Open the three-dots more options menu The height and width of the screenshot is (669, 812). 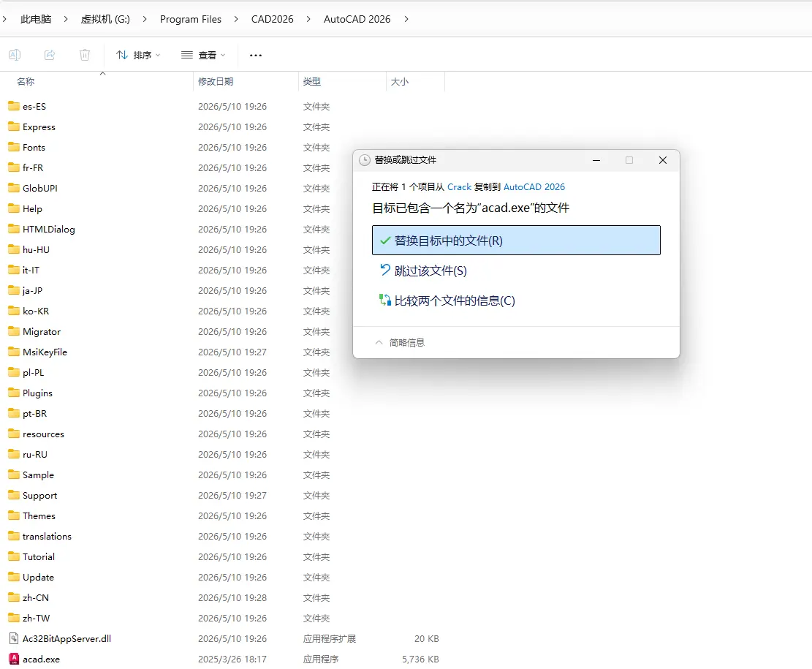tap(256, 55)
